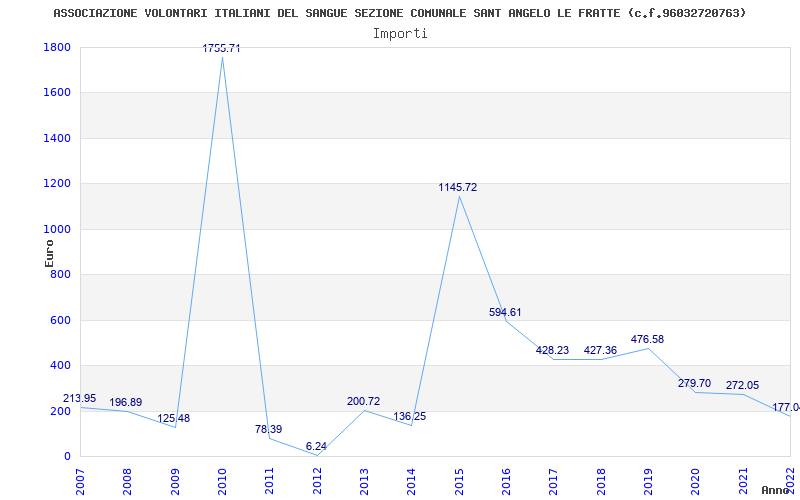Image resolution: width=800 pixels, height=500 pixels.
Task: Click the 2011 x-axis year label
Action: 269,481
